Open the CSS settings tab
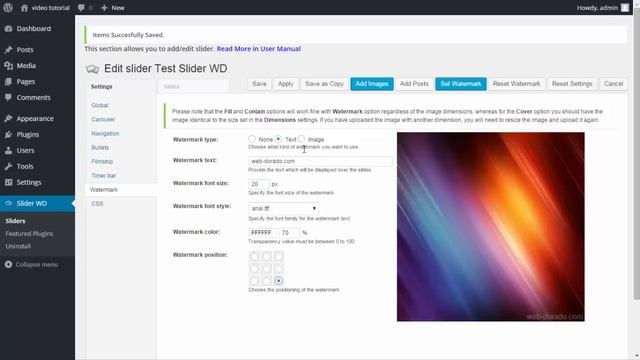640x360 pixels. click(97, 204)
